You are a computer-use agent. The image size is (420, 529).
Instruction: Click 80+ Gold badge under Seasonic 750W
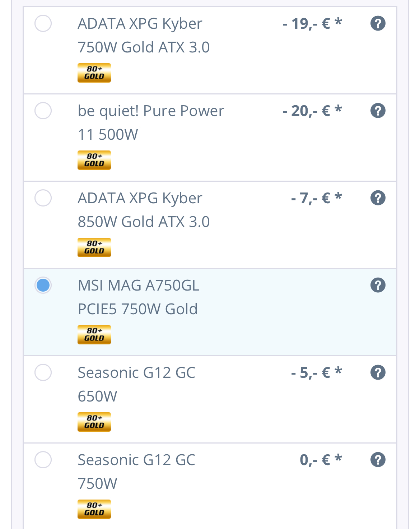[x=94, y=509]
